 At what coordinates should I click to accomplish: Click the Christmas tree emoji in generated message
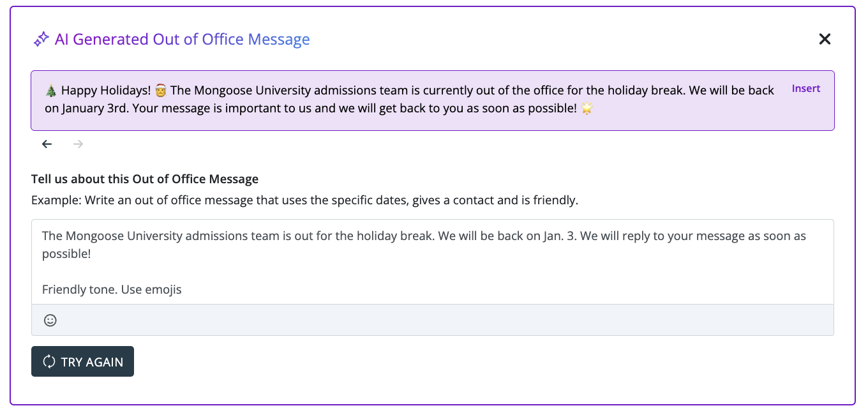(51, 91)
